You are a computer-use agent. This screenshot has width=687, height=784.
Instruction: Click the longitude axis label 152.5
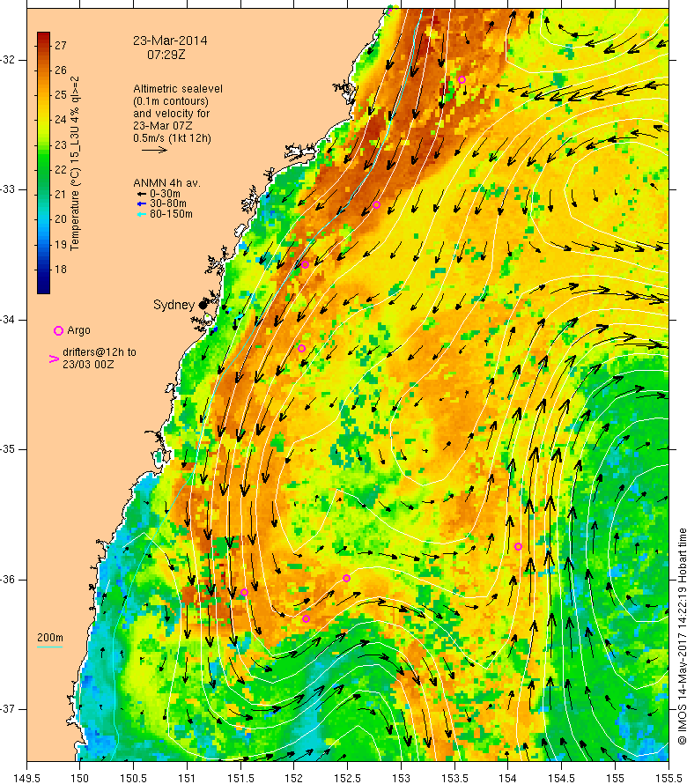tap(348, 778)
